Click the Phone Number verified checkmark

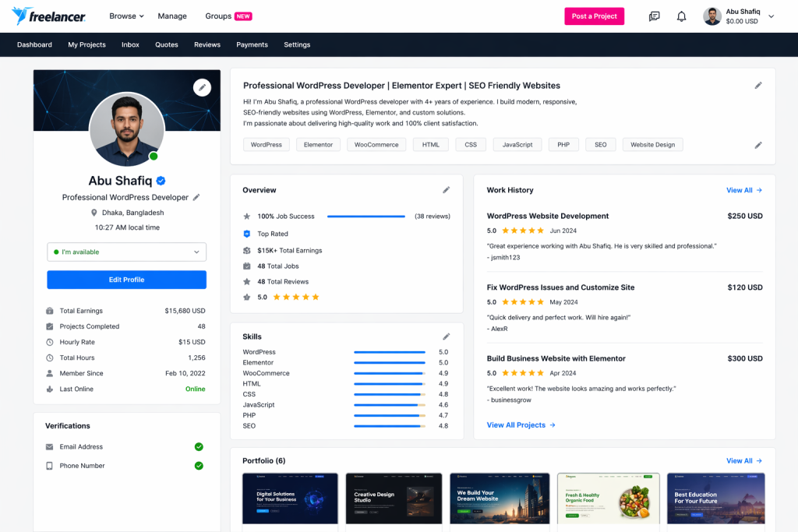199,466
